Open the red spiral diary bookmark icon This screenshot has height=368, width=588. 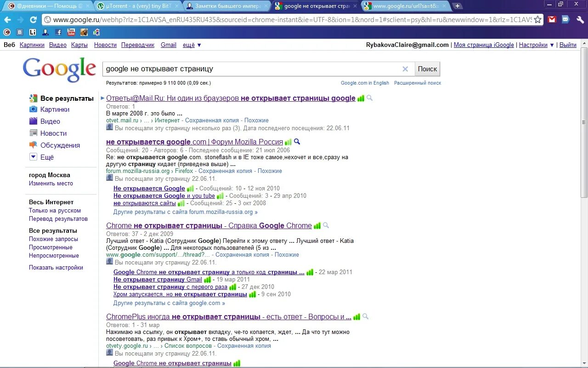point(7,32)
